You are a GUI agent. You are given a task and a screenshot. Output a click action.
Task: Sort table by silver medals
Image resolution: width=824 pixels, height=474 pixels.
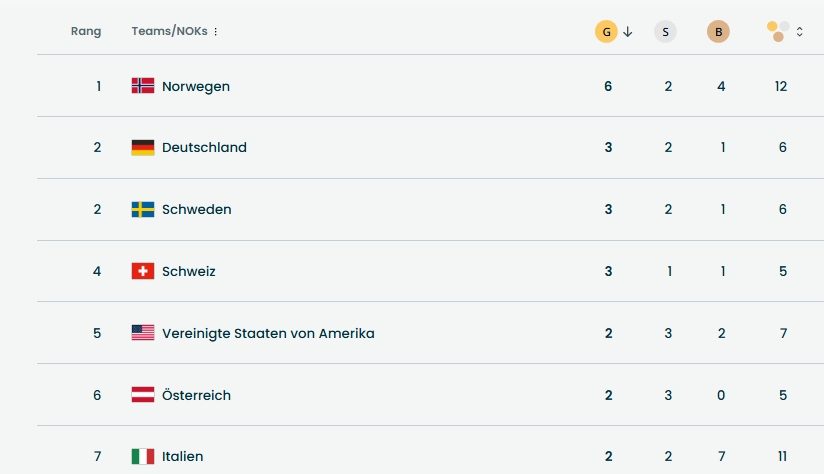665,32
